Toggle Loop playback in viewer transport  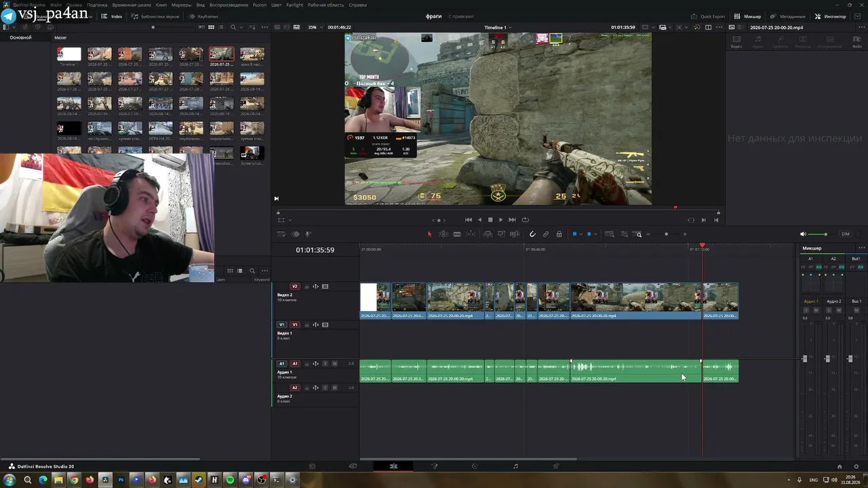pos(526,220)
